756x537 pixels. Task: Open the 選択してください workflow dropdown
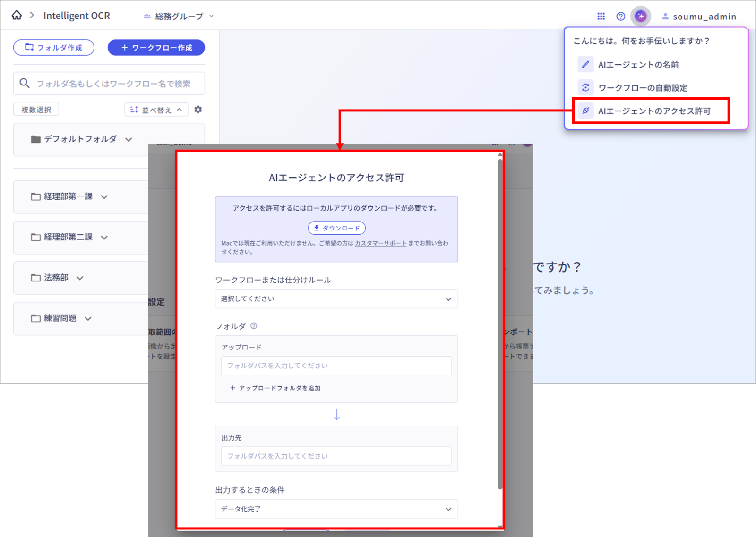(x=336, y=298)
